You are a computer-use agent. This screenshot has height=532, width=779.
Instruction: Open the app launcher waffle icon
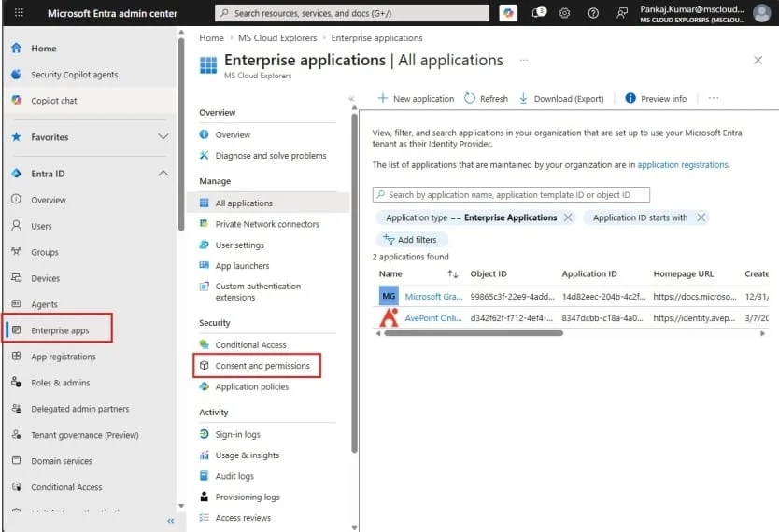(19, 12)
